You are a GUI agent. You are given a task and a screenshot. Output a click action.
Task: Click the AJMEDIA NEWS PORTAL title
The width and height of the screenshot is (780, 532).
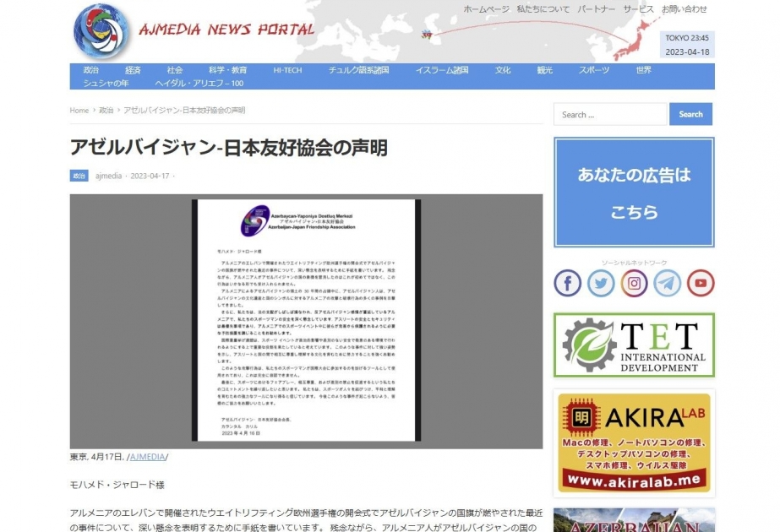click(x=226, y=30)
